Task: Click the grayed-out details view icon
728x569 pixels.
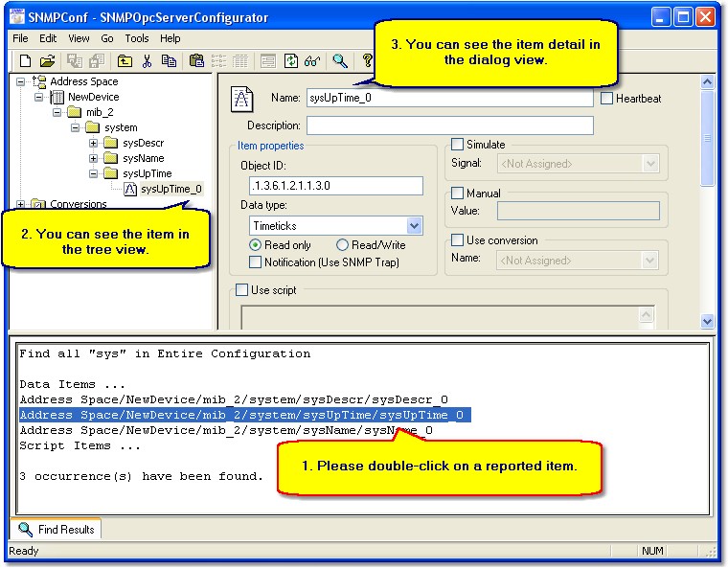Action: point(240,60)
